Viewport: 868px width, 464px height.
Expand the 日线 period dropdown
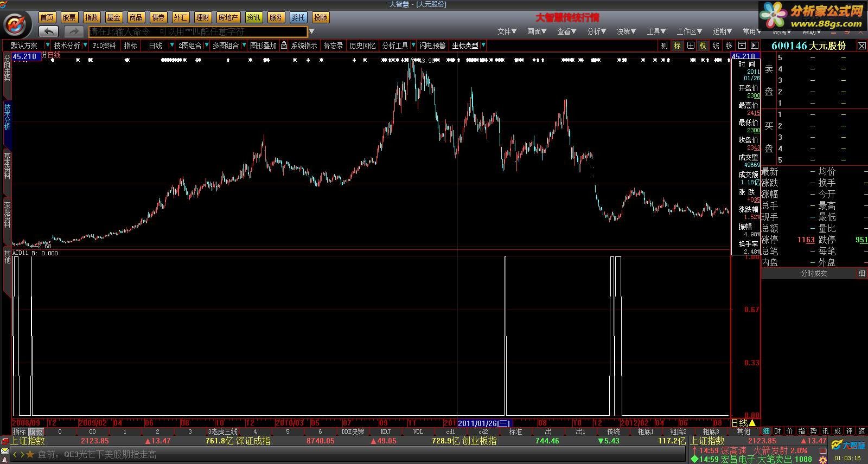coord(172,46)
